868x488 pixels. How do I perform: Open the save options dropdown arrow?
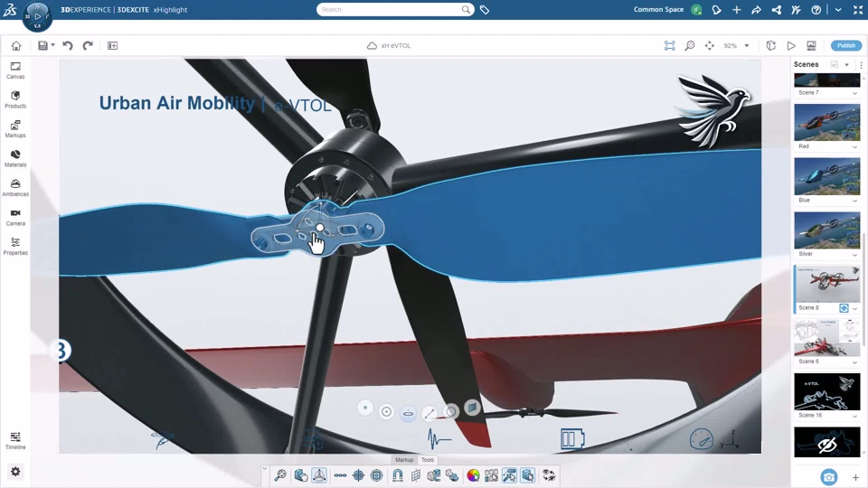(53, 45)
